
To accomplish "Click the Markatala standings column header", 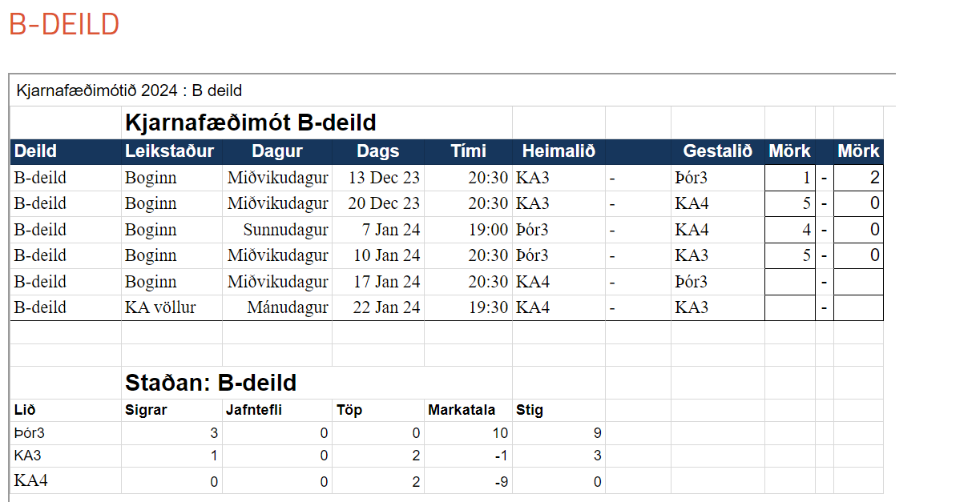I will (x=462, y=410).
